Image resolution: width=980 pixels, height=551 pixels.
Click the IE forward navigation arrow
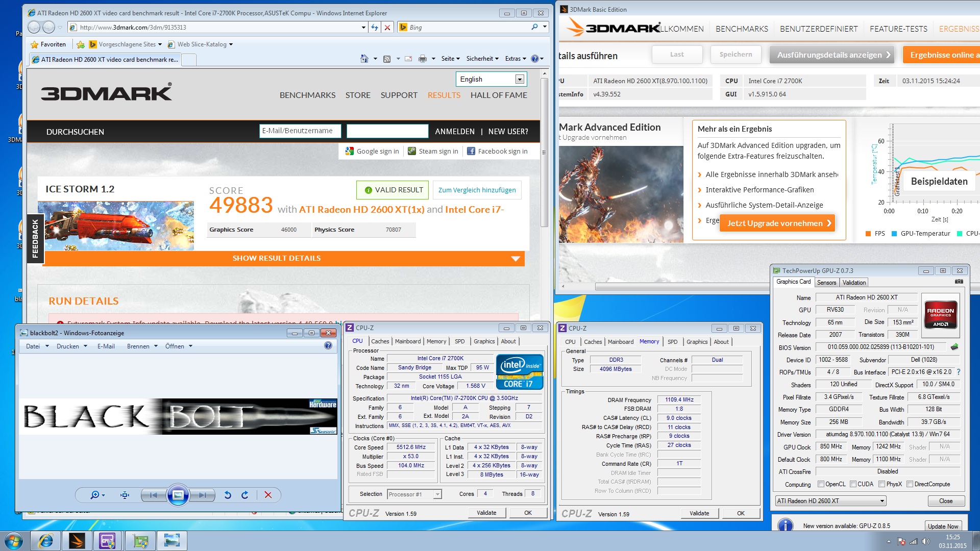pos(49,28)
